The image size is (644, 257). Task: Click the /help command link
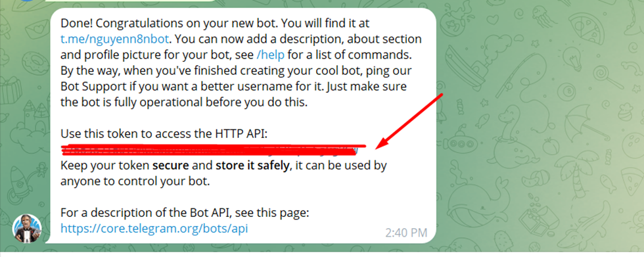[270, 55]
